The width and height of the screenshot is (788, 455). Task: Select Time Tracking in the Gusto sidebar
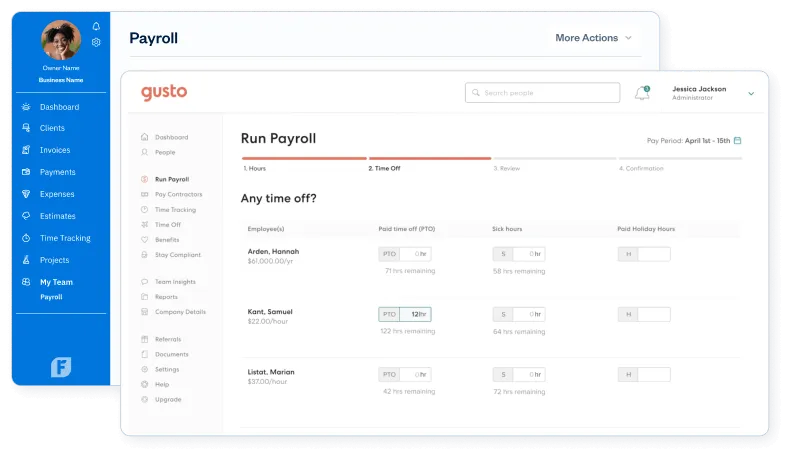175,210
